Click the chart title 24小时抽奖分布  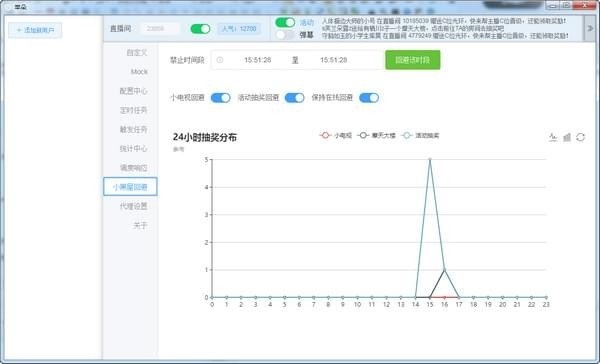coord(205,137)
